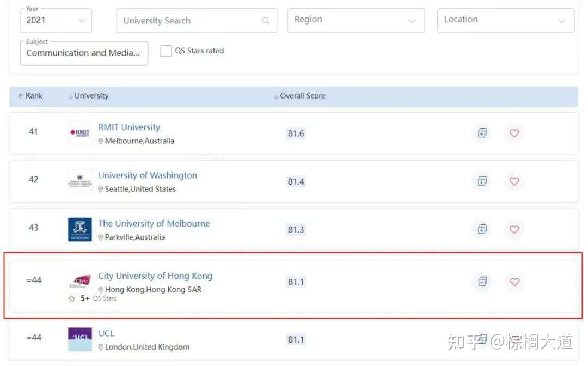Favorite University of Washington heart icon
This screenshot has width=588, height=366.
514,181
